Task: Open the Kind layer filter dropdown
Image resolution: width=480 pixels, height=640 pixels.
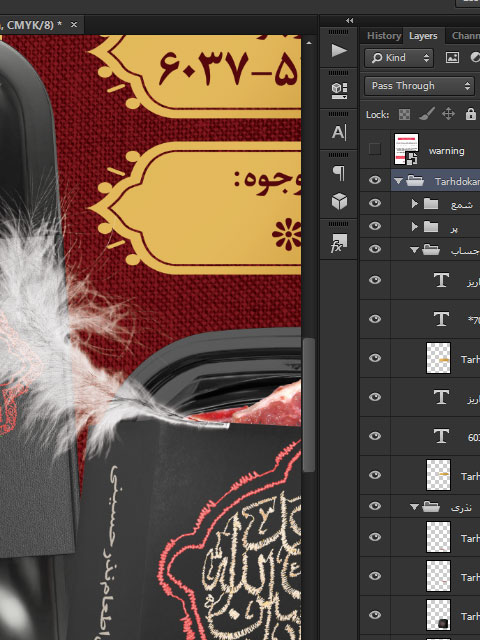Action: (x=399, y=58)
